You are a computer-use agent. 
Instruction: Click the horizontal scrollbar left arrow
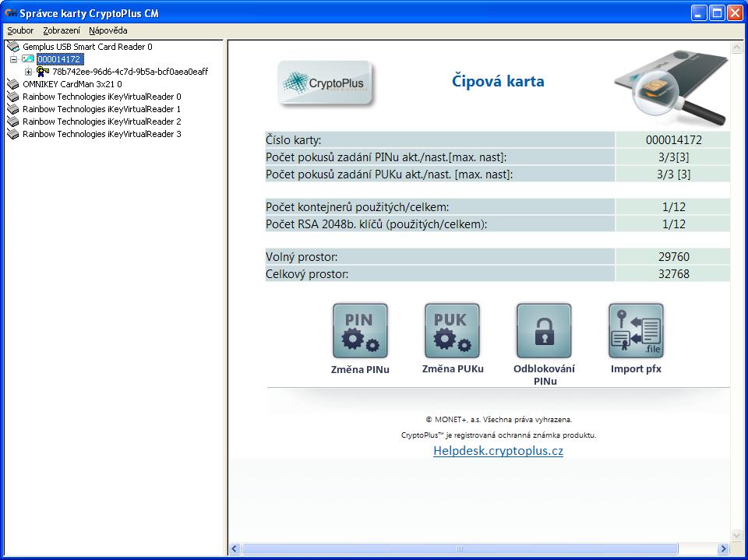coord(235,548)
